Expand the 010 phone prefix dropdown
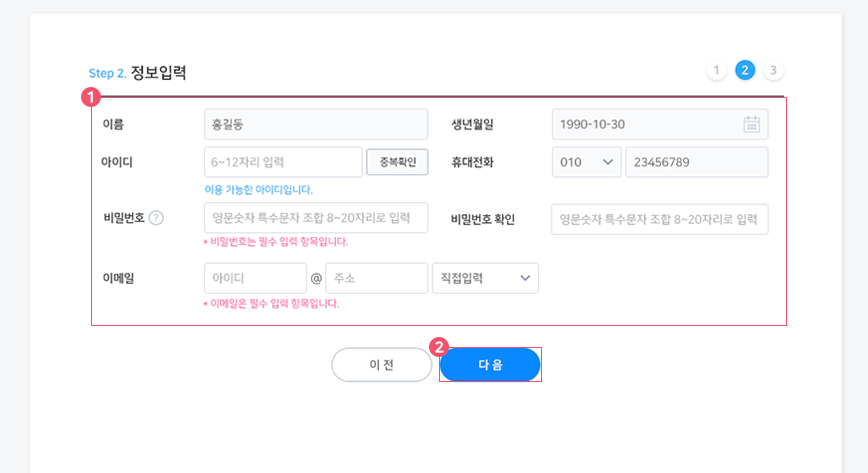 click(x=586, y=162)
